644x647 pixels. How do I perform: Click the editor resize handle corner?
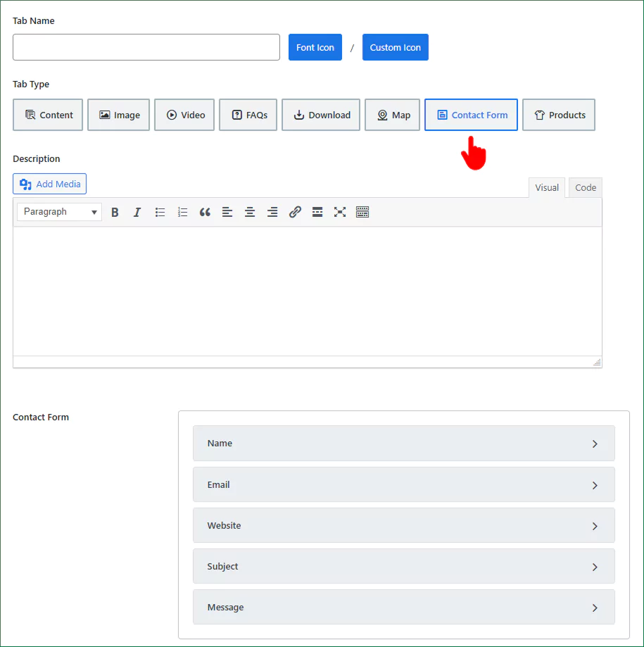point(597,363)
